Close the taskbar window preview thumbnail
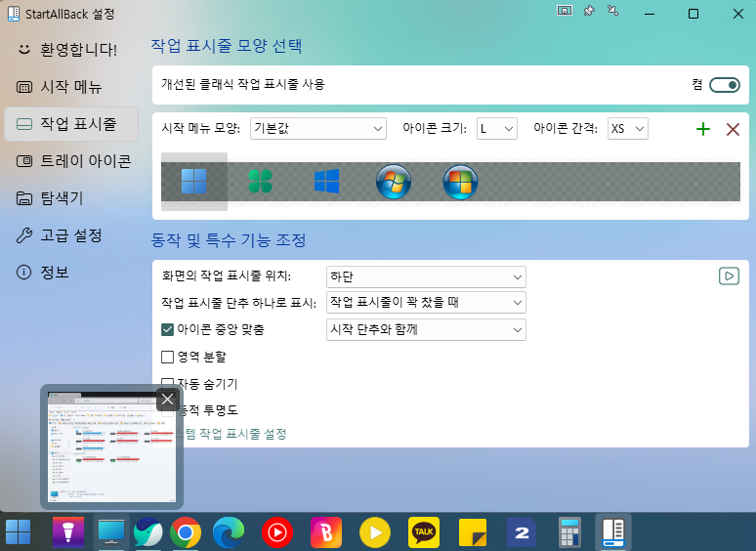 pos(168,399)
